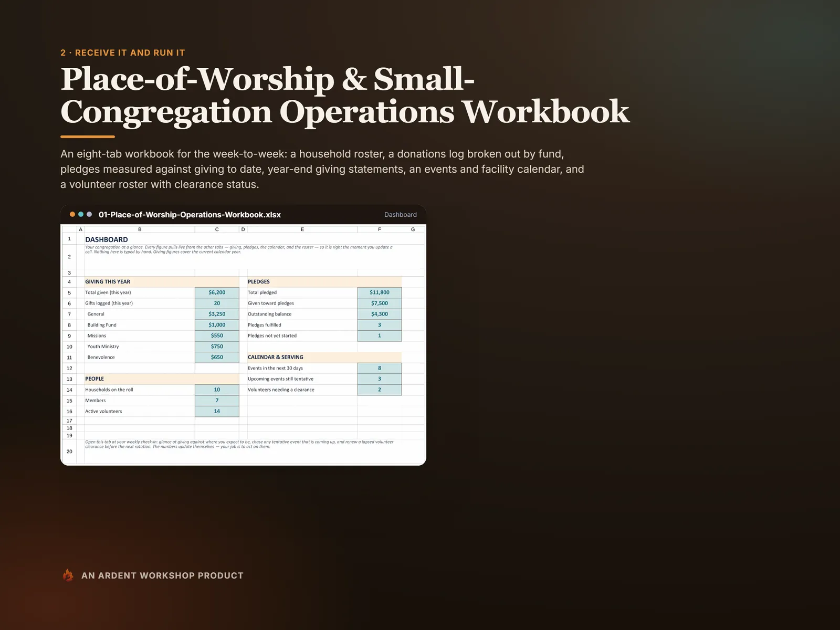This screenshot has height=630, width=840.
Task: Click the Outstanding balance label
Action: (269, 314)
